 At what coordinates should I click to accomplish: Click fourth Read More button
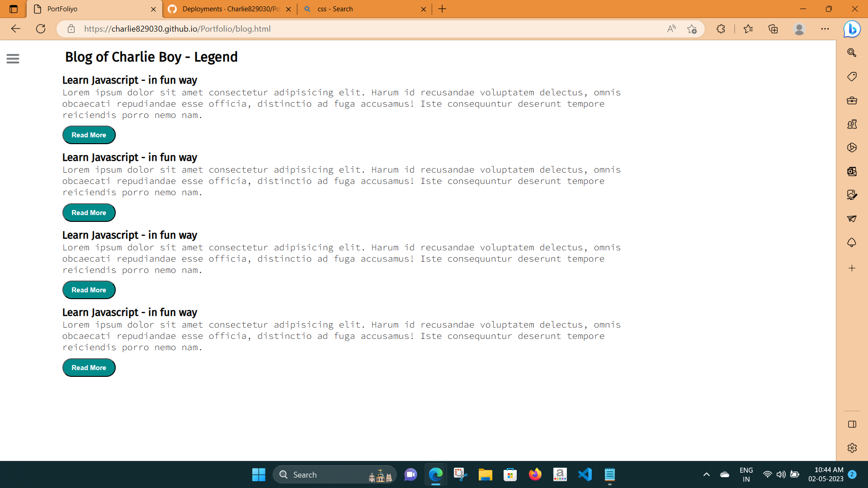89,368
